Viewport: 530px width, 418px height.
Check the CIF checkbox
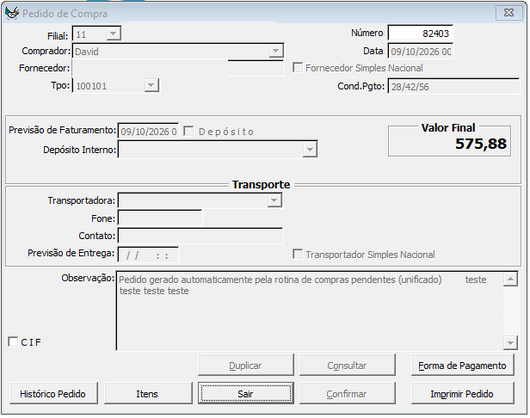(13, 342)
